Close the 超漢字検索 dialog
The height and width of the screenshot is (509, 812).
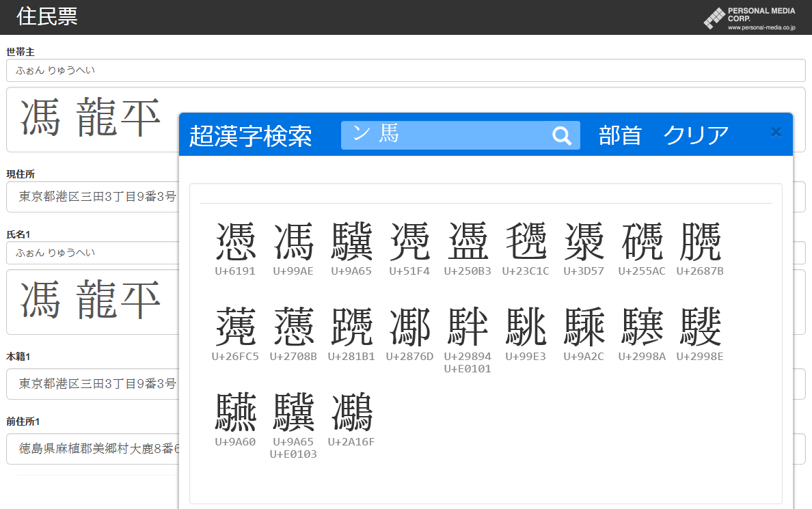pyautogui.click(x=776, y=132)
